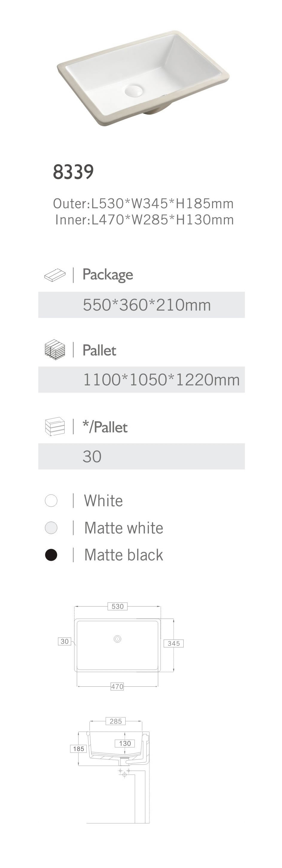Click the 8339 model number

73,172
